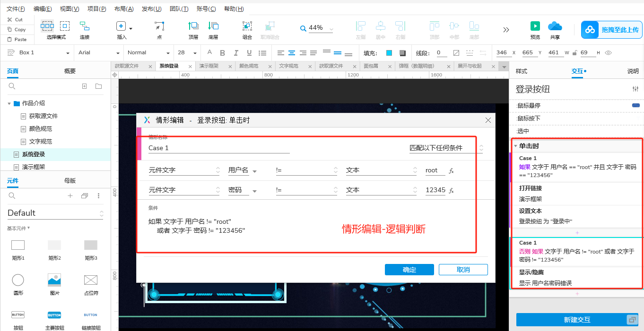This screenshot has height=331, width=644.
Task: Open the 密码 target dropdown
Action: tap(255, 191)
